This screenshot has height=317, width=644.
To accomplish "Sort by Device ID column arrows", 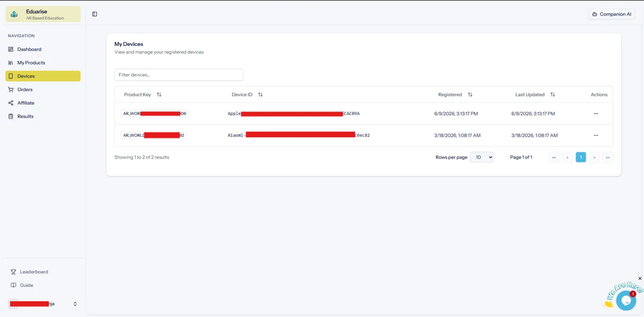I will tap(260, 95).
